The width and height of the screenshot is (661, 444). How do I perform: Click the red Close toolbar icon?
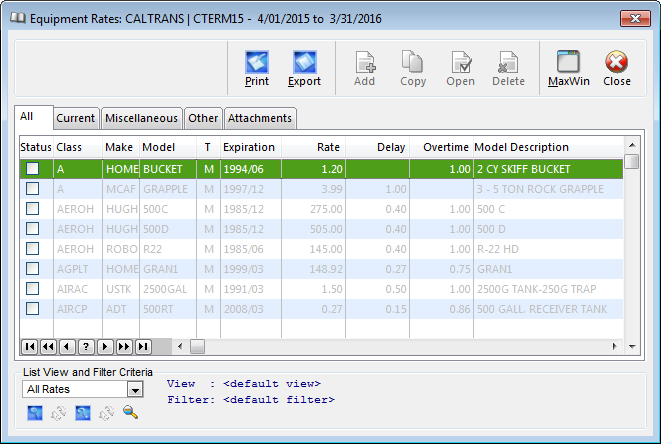click(616, 62)
